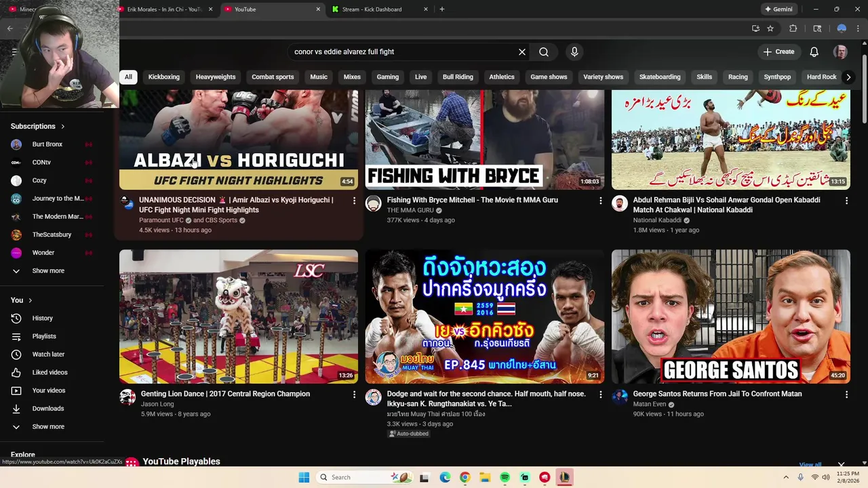Open YouTube account avatar menu
Viewport: 868px width, 488px height.
pyautogui.click(x=840, y=52)
